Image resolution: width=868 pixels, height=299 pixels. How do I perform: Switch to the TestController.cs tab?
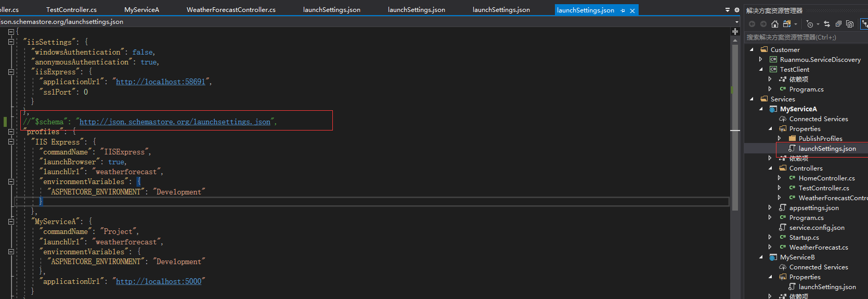(71, 10)
